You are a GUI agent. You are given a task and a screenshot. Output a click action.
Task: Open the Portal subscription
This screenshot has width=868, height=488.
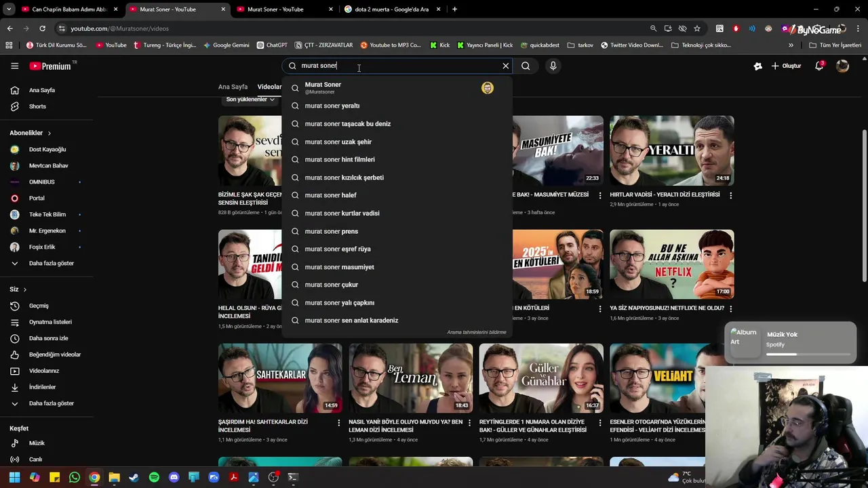tap(37, 198)
